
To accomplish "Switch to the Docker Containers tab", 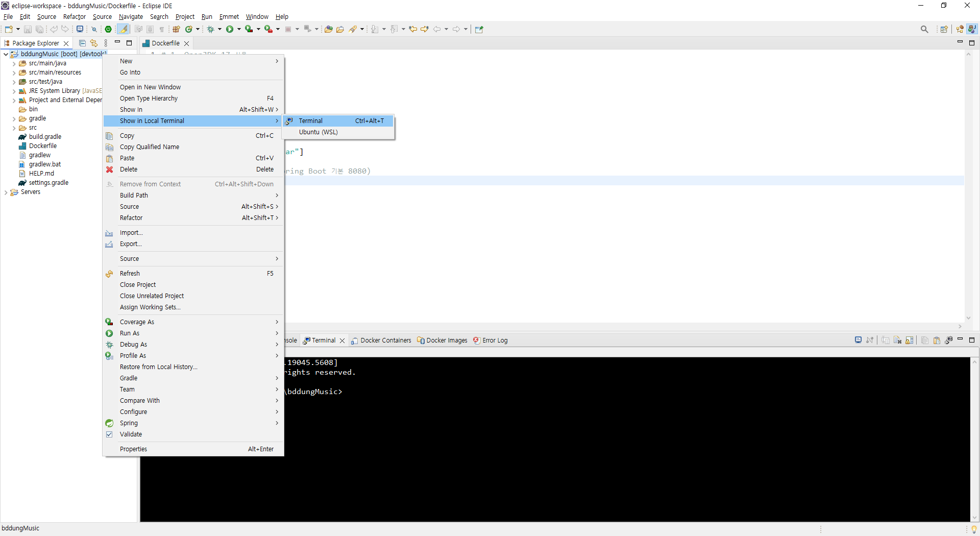I will (381, 340).
